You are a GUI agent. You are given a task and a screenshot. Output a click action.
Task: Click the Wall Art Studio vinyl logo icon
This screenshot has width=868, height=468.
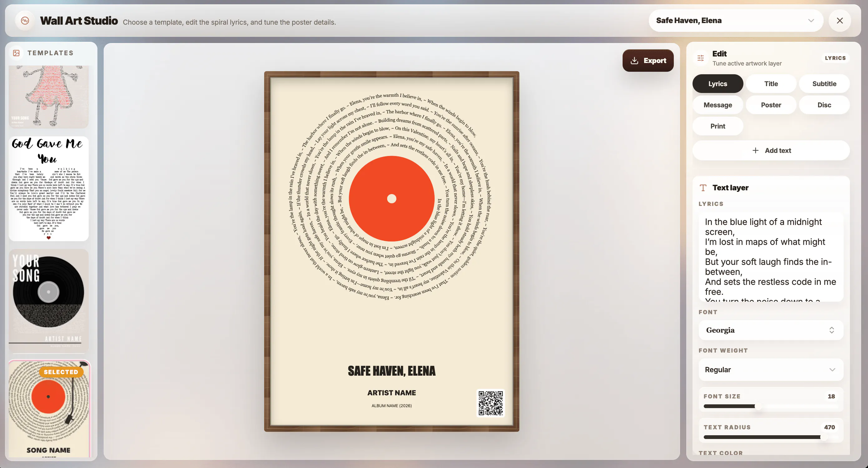pos(25,21)
